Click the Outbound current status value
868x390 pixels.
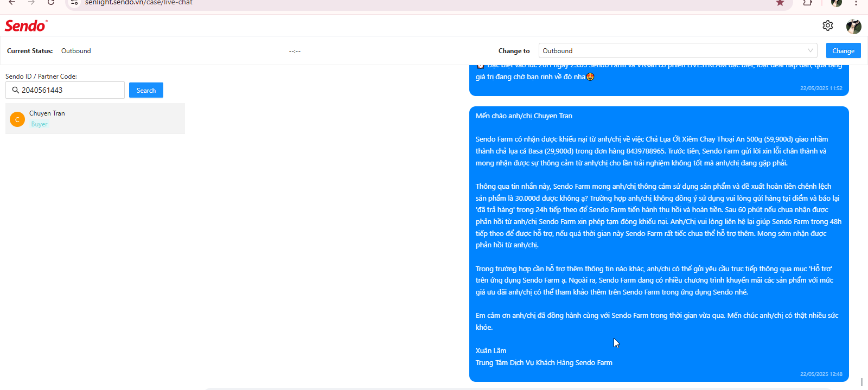tap(76, 51)
